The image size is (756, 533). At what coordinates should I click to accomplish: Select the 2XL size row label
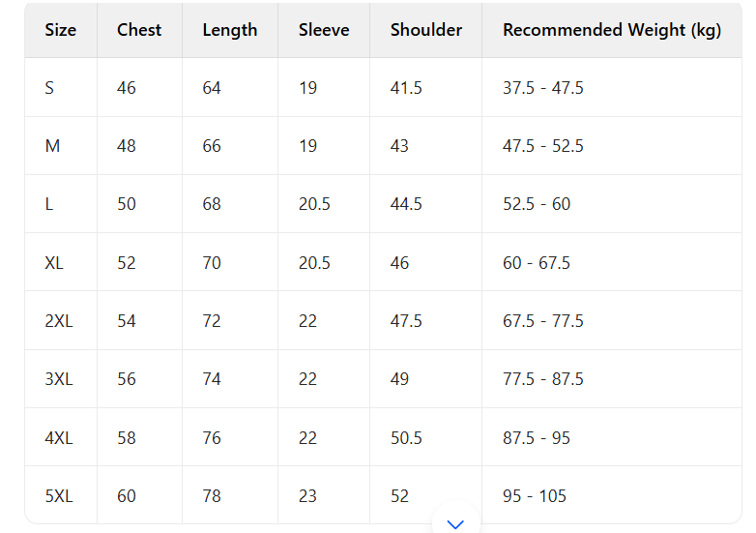[x=59, y=321]
